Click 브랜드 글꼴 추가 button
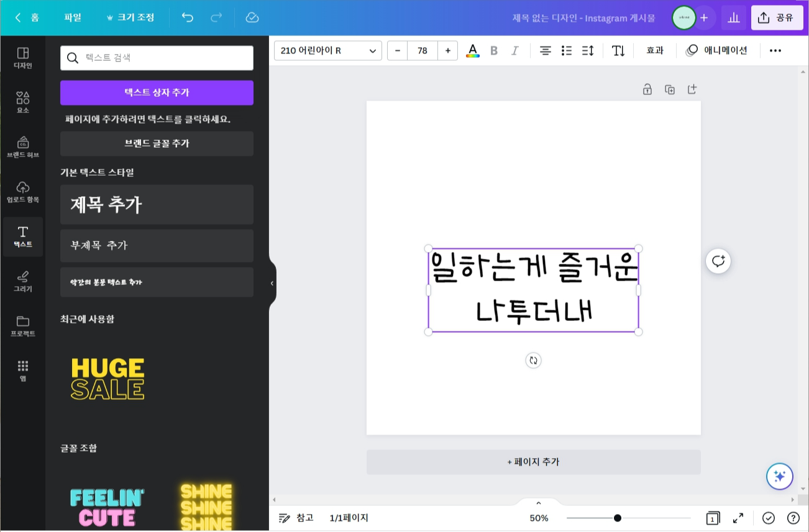The image size is (809, 532). point(157,143)
